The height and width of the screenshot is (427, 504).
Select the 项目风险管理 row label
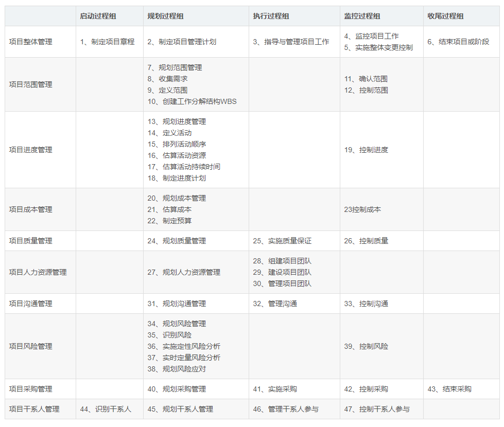[x=30, y=346]
